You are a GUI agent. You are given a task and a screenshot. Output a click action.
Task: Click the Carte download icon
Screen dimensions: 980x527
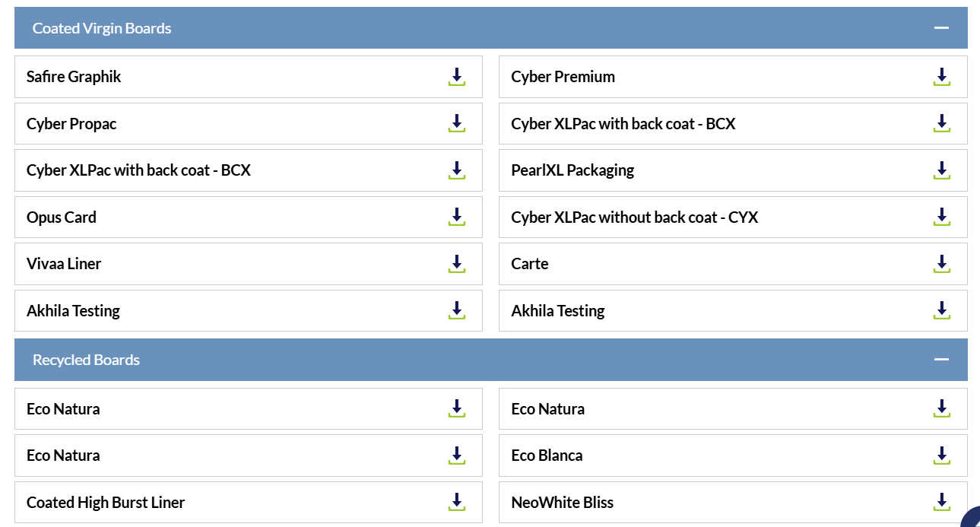click(x=941, y=264)
